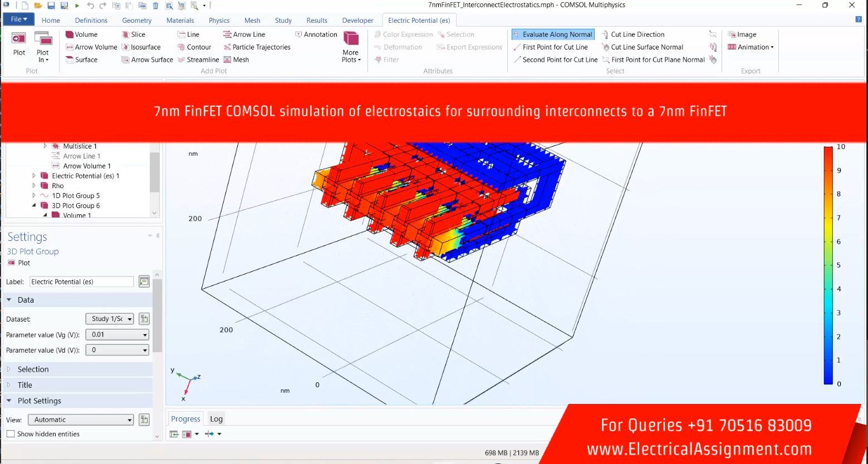Open the Dataset dropdown
868x464 pixels.
pyautogui.click(x=110, y=319)
